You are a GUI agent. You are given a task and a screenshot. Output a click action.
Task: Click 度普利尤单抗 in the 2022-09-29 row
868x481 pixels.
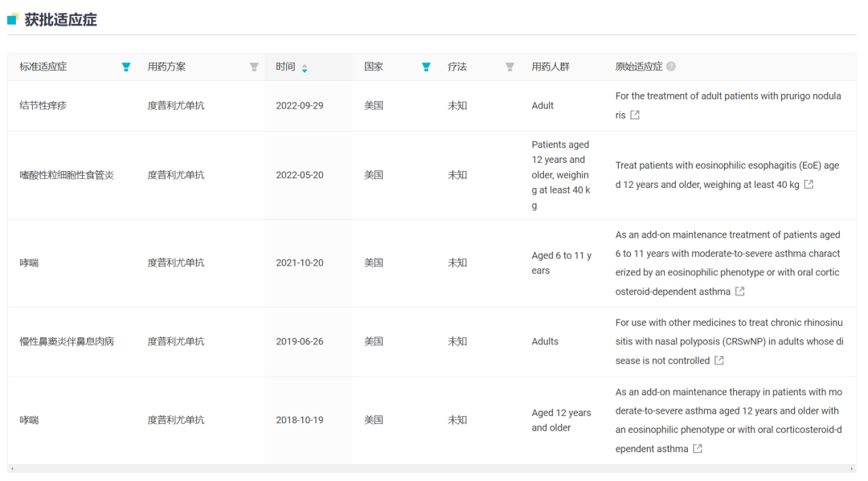click(x=176, y=106)
